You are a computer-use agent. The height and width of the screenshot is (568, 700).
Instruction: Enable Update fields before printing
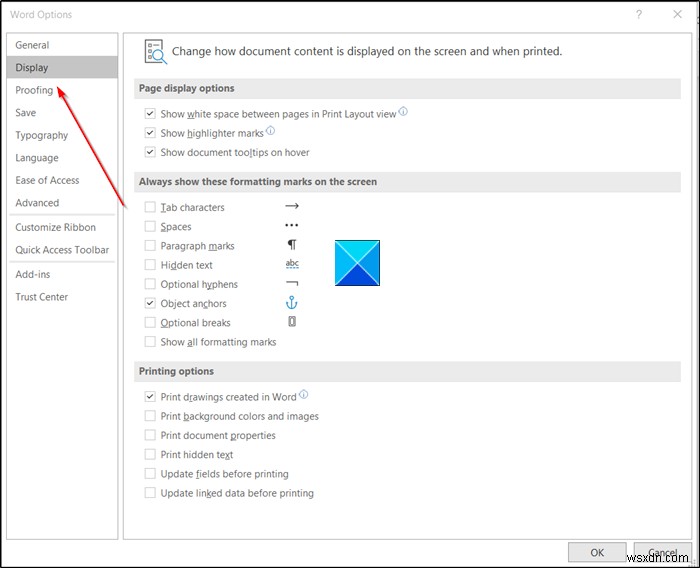(150, 473)
